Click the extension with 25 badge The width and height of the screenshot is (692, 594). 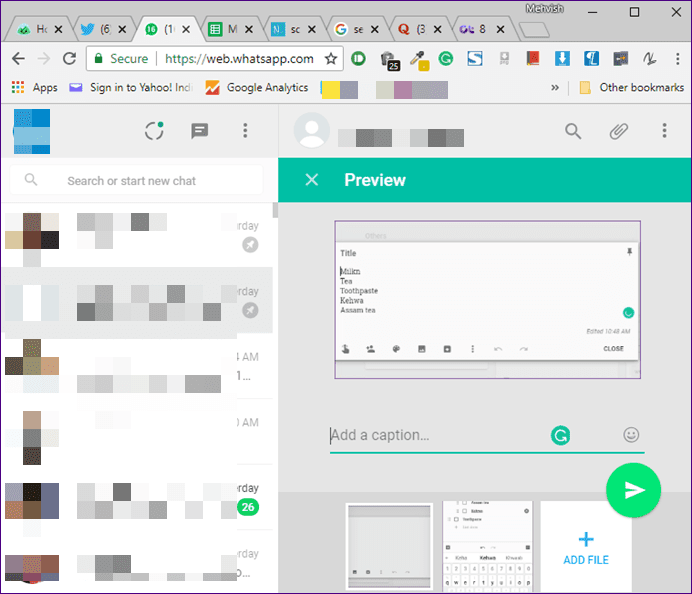[x=390, y=60]
